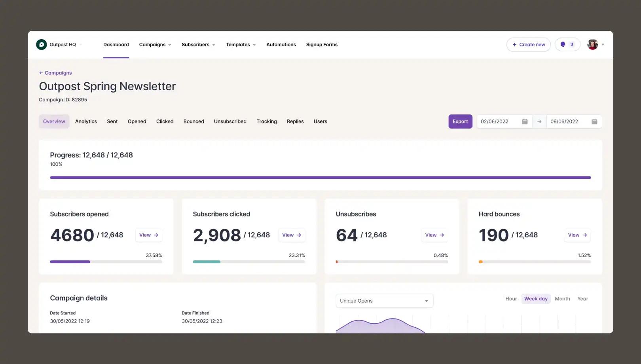Click the plus icon in Create new
The width and height of the screenshot is (641, 364).
click(x=514, y=45)
